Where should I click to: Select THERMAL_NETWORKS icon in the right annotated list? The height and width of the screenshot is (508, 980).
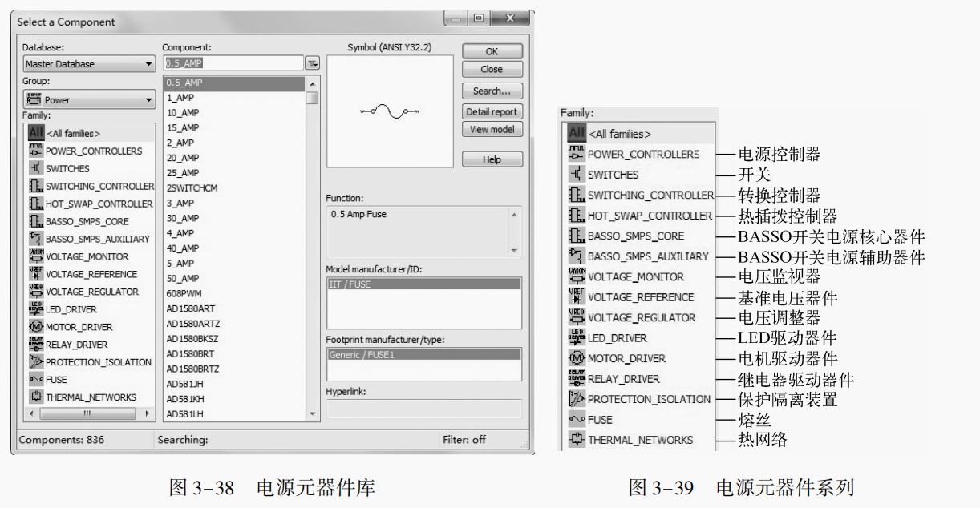click(x=577, y=440)
